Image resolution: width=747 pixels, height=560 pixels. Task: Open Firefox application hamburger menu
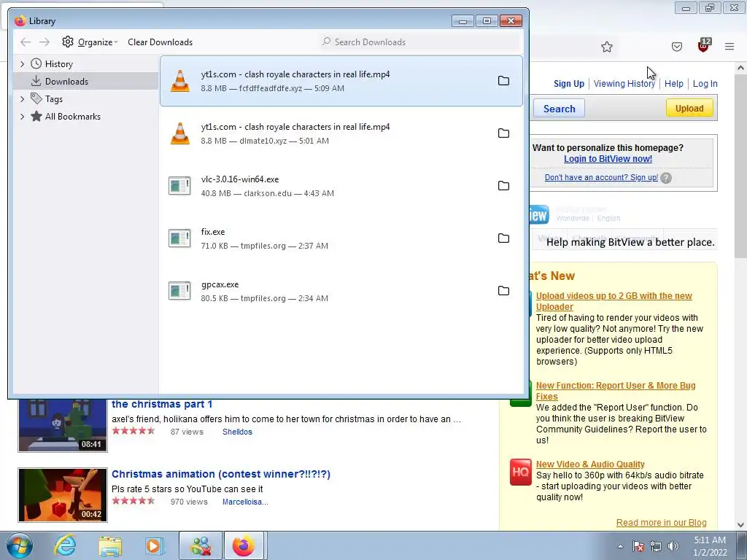coord(729,47)
